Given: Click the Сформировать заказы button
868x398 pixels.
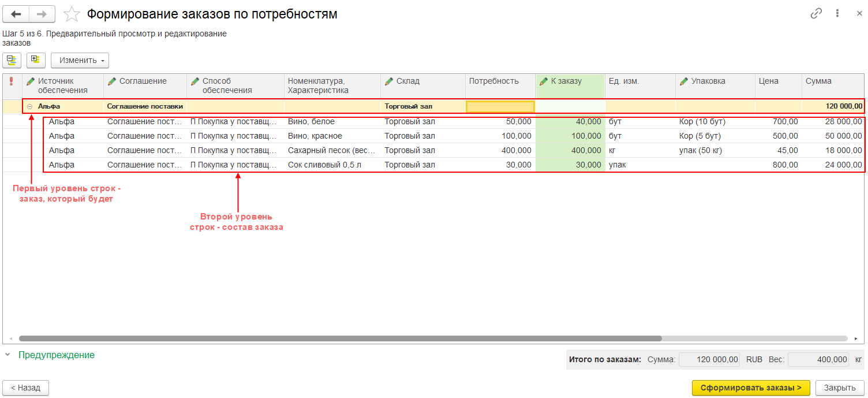Looking at the screenshot, I should pyautogui.click(x=751, y=388).
